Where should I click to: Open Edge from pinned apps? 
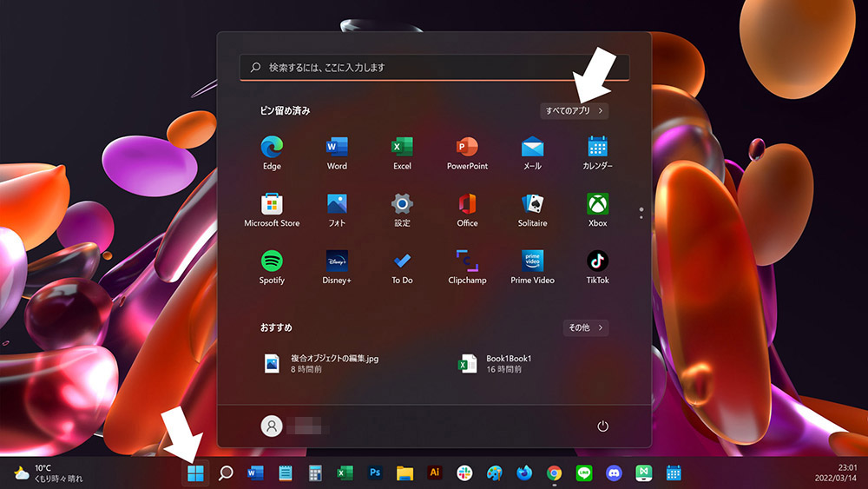[x=272, y=153]
